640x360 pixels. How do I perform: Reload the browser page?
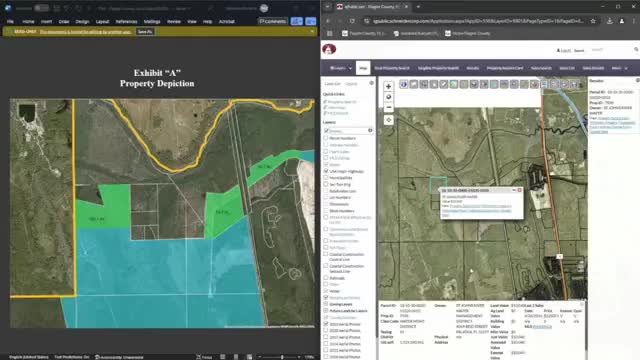[352, 21]
